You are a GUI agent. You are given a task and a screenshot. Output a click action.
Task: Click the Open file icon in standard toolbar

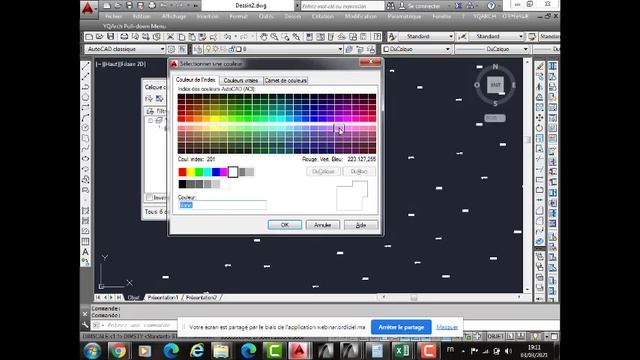click(99, 37)
